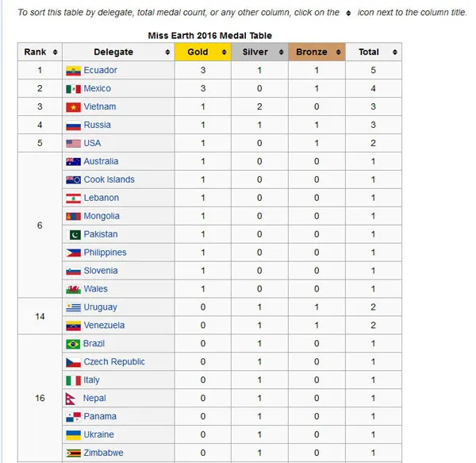Sort table by Total column arrow

394,52
